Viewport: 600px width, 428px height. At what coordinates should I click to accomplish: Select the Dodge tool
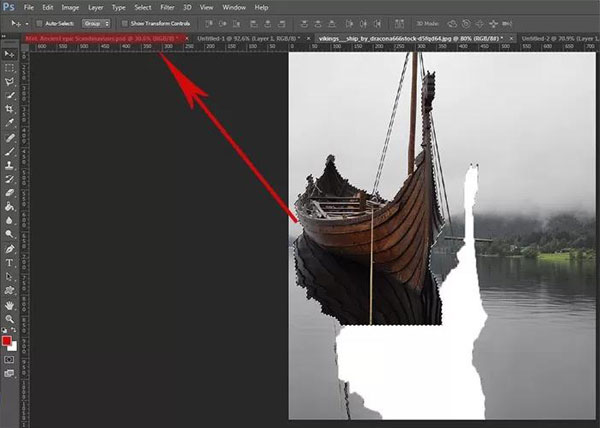(9, 234)
